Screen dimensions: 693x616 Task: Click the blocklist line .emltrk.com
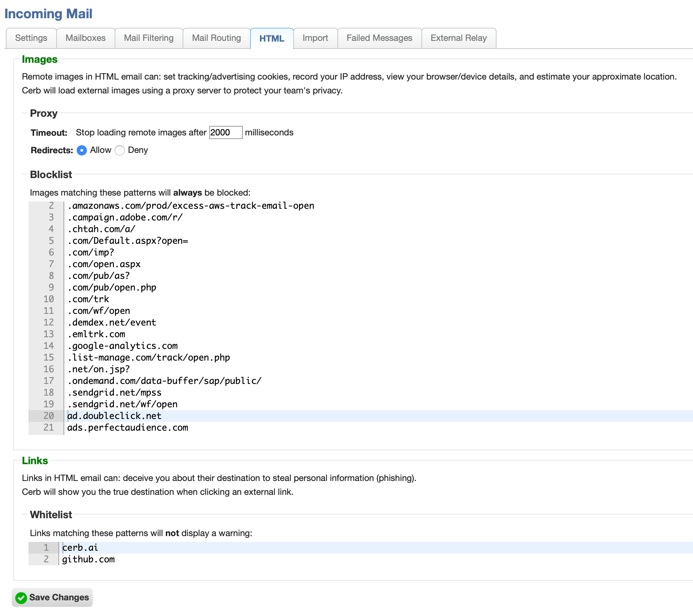pos(96,334)
